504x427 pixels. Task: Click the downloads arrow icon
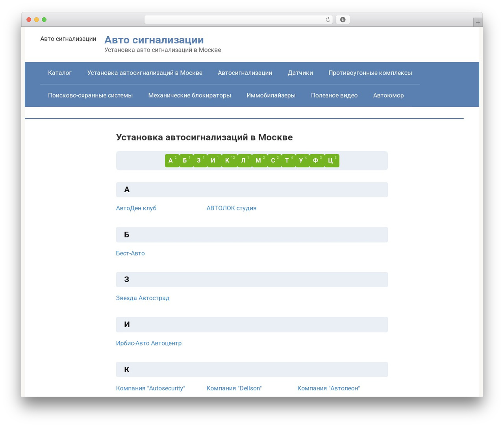[343, 20]
